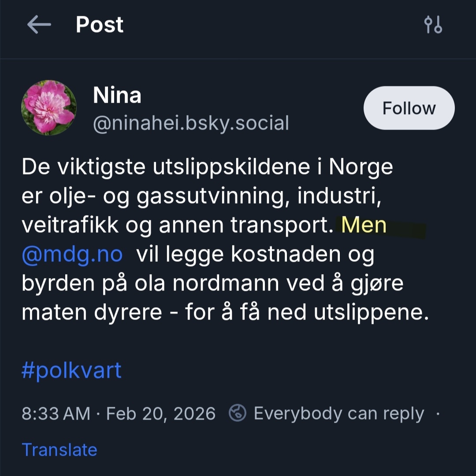Tap the globe icon beside reply setting

pyautogui.click(x=237, y=413)
